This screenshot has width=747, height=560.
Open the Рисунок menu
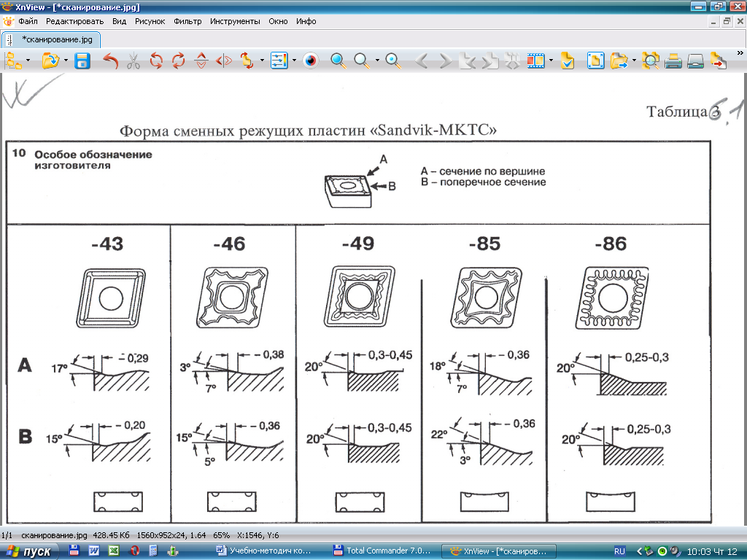(x=150, y=21)
